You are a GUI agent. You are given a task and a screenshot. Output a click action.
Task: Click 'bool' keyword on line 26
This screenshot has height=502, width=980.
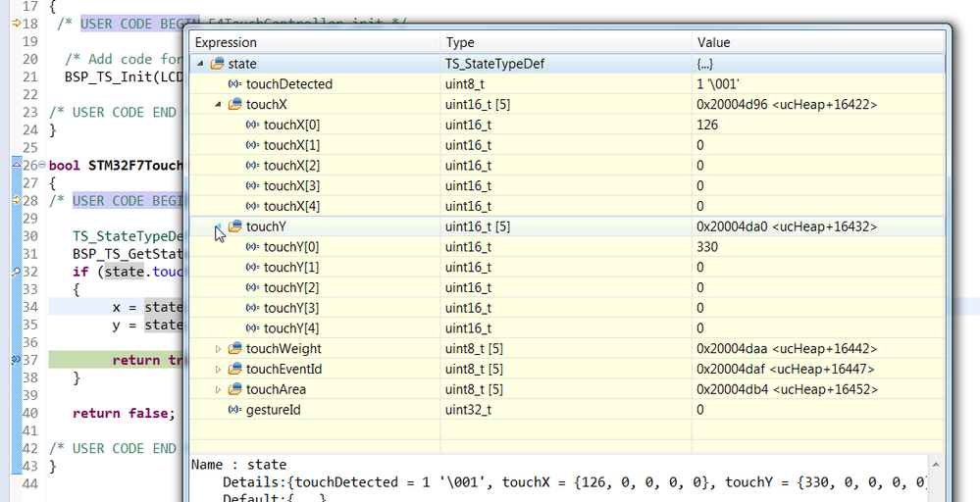coord(65,166)
